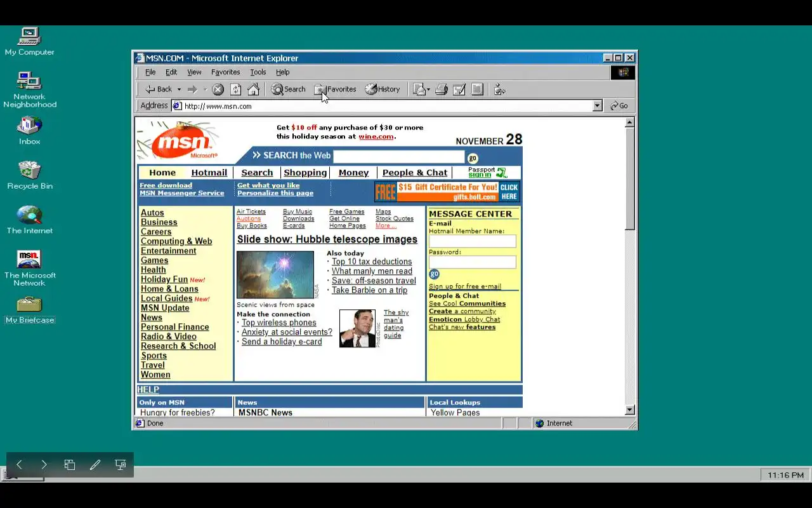Open the Favorites menu
The width and height of the screenshot is (812, 508).
tap(225, 72)
